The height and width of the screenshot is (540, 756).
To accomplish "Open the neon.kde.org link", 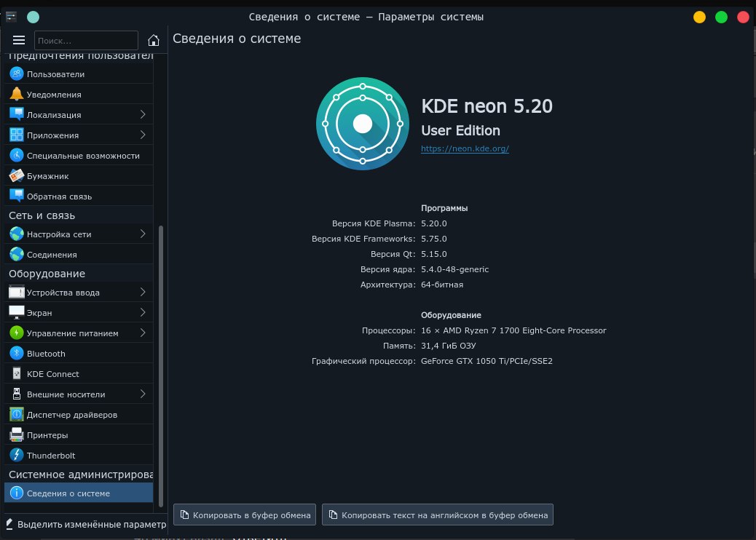I will 465,148.
